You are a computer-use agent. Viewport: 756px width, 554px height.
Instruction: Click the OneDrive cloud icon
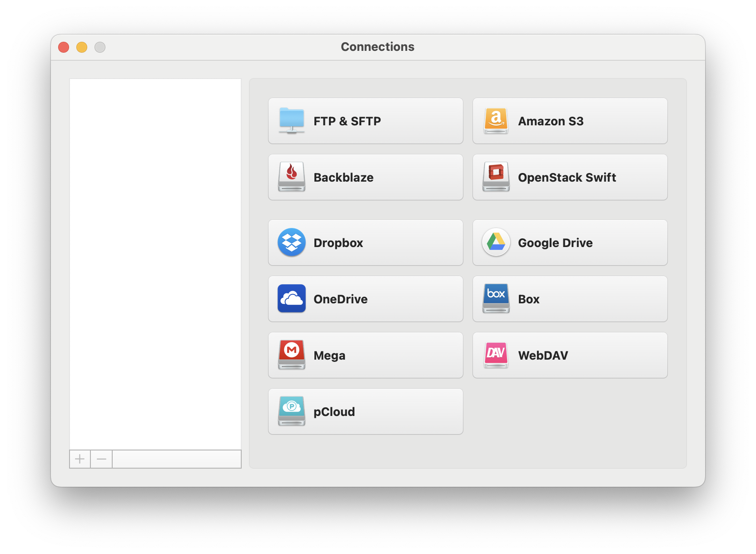(x=291, y=299)
